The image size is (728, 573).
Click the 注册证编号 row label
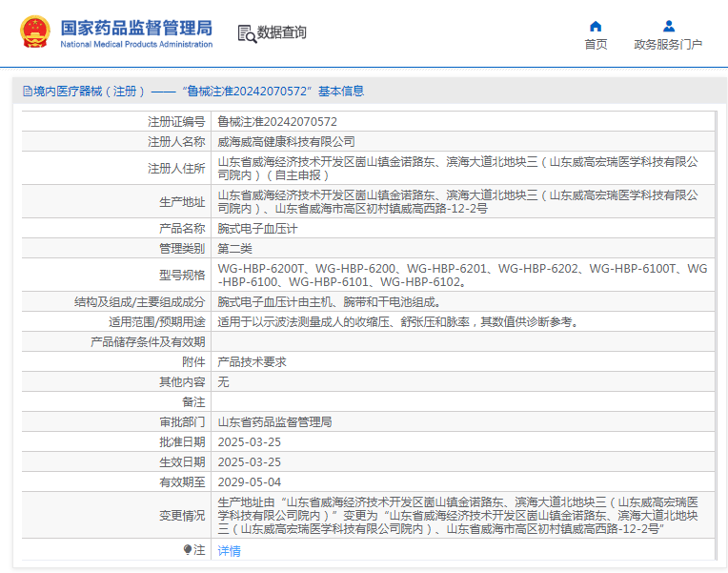point(176,122)
